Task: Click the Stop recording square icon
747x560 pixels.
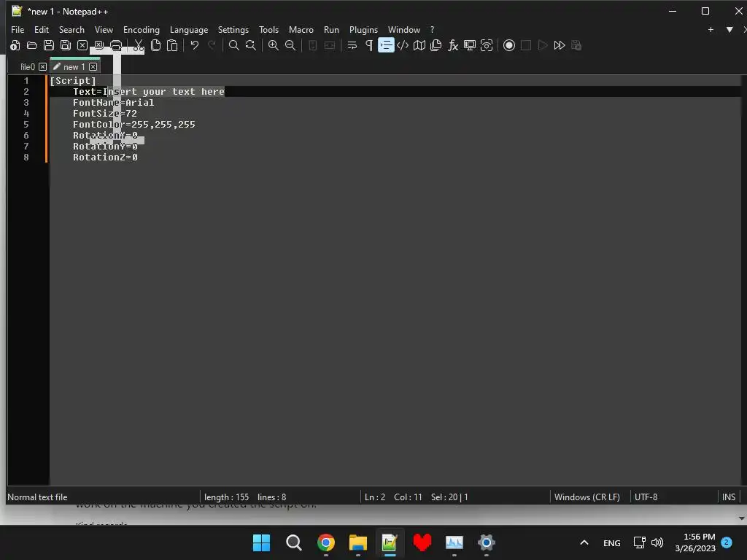Action: tap(526, 45)
